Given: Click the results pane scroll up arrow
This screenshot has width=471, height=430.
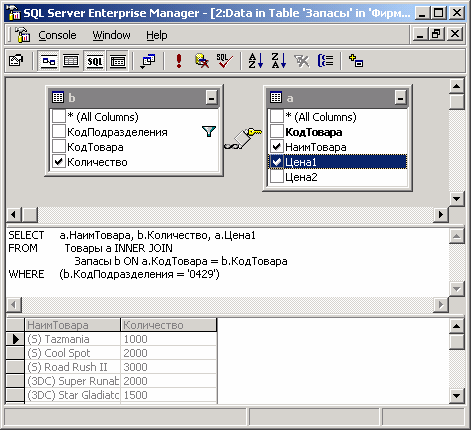Looking at the screenshot, I should click(x=456, y=326).
